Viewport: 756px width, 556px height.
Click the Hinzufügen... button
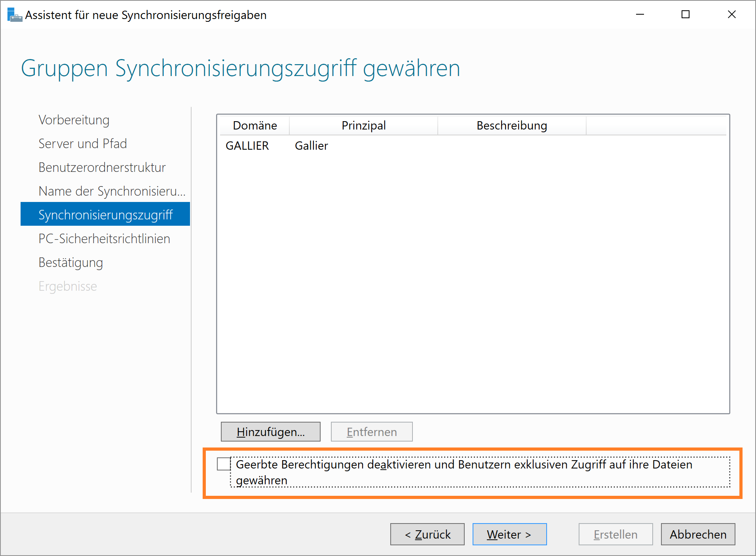[x=271, y=432]
